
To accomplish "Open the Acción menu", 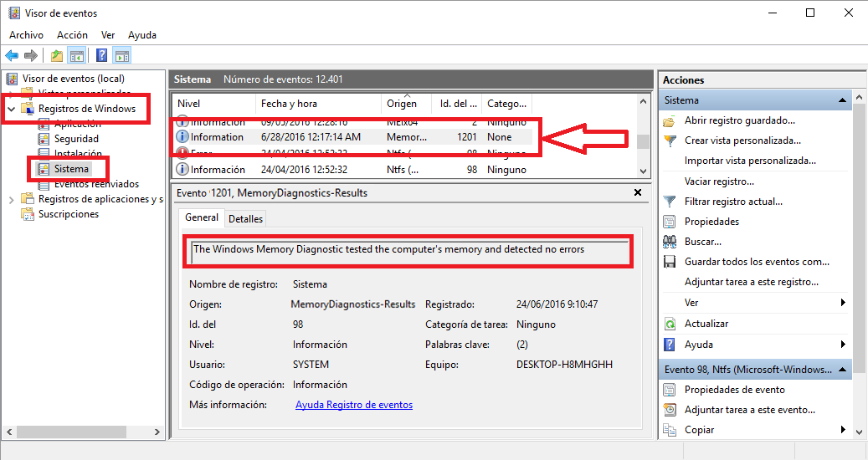I will pyautogui.click(x=72, y=35).
